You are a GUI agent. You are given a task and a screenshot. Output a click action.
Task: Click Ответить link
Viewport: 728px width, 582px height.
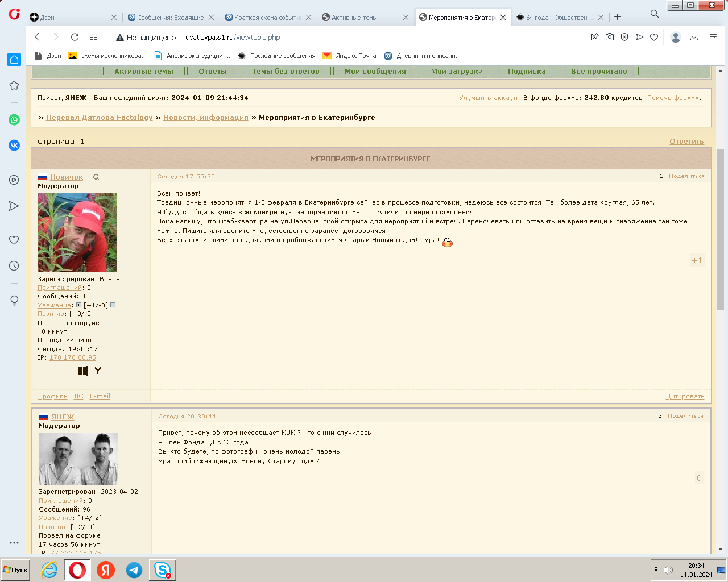686,142
